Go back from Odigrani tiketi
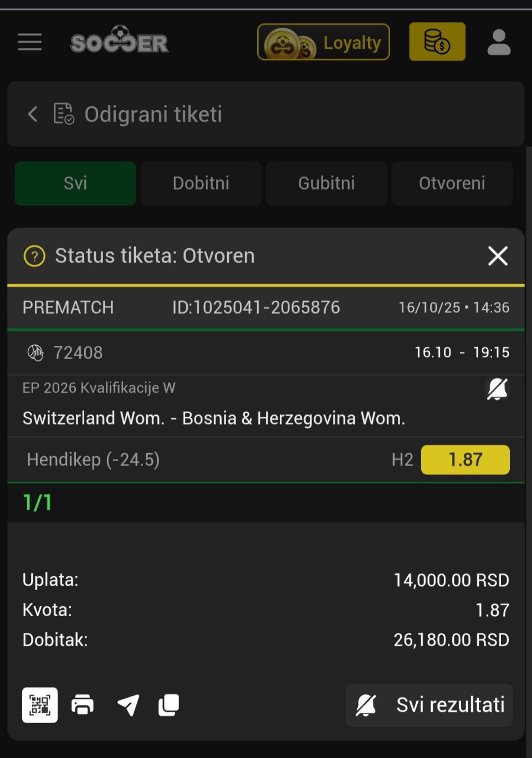The height and width of the screenshot is (758, 532). 33,114
